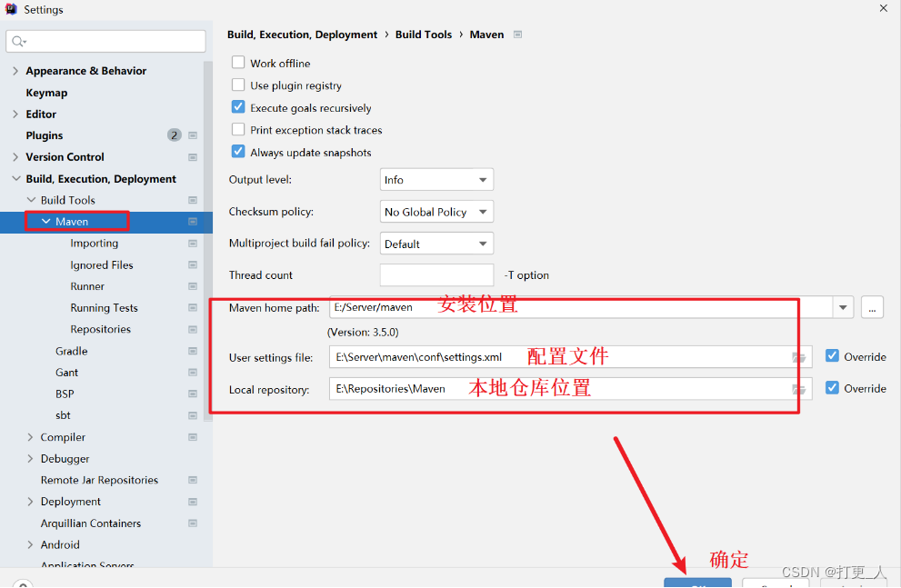Click the Local repository path field
Screen dimensions: 901x588
571,389
